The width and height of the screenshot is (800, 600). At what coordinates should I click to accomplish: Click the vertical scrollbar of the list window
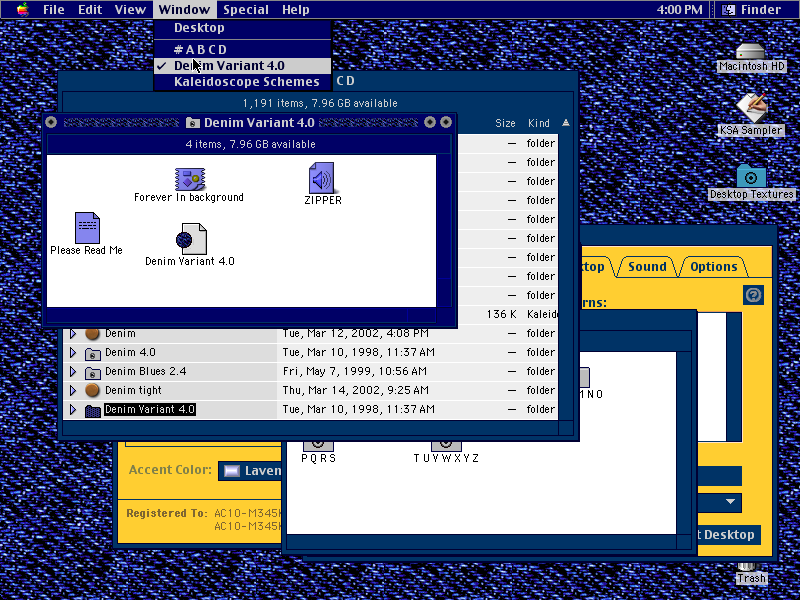pyautogui.click(x=566, y=277)
